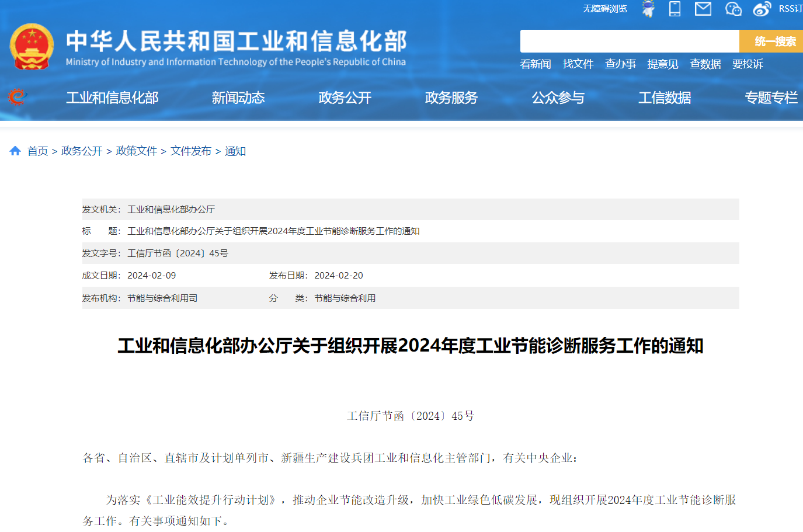Open the 新闻动态 navigation menu
Viewport: 803px width, 532px height.
tap(238, 98)
